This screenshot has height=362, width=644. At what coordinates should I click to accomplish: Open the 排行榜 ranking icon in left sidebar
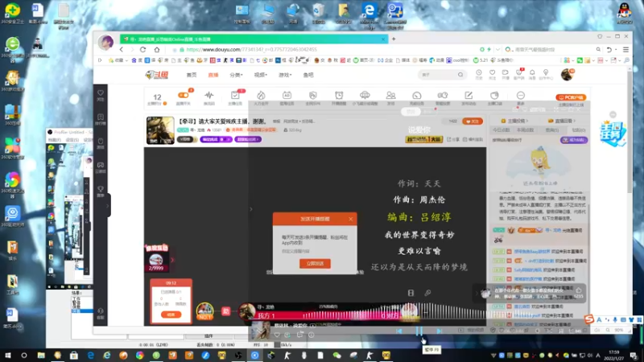(x=100, y=117)
